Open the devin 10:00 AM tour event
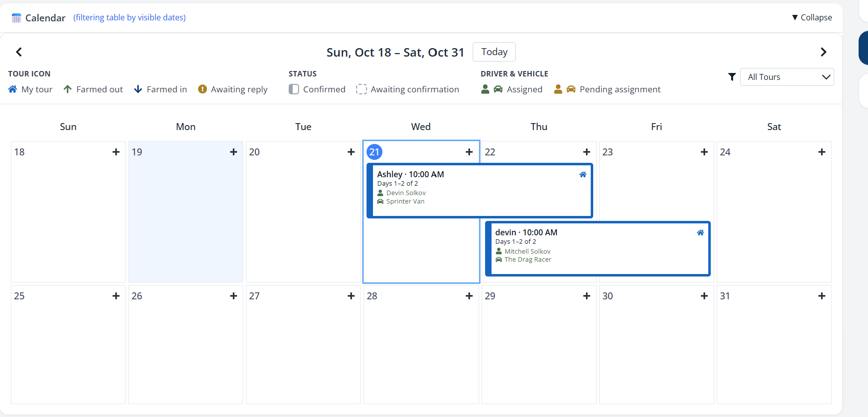Screen dimensions: 868x417 (x=598, y=249)
